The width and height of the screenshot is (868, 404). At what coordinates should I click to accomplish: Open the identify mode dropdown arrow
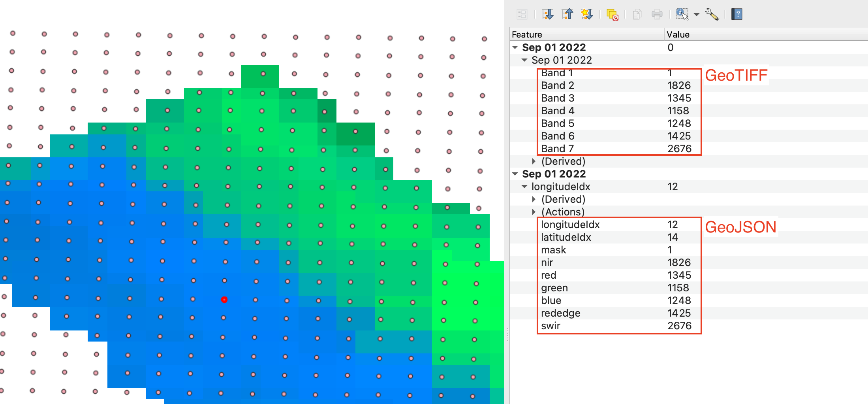click(697, 15)
